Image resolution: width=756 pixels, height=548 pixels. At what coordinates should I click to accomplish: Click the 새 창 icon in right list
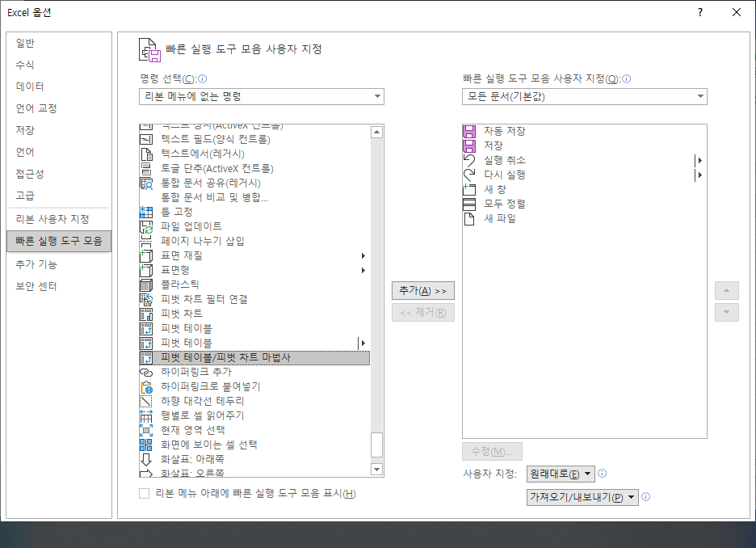coord(469,189)
